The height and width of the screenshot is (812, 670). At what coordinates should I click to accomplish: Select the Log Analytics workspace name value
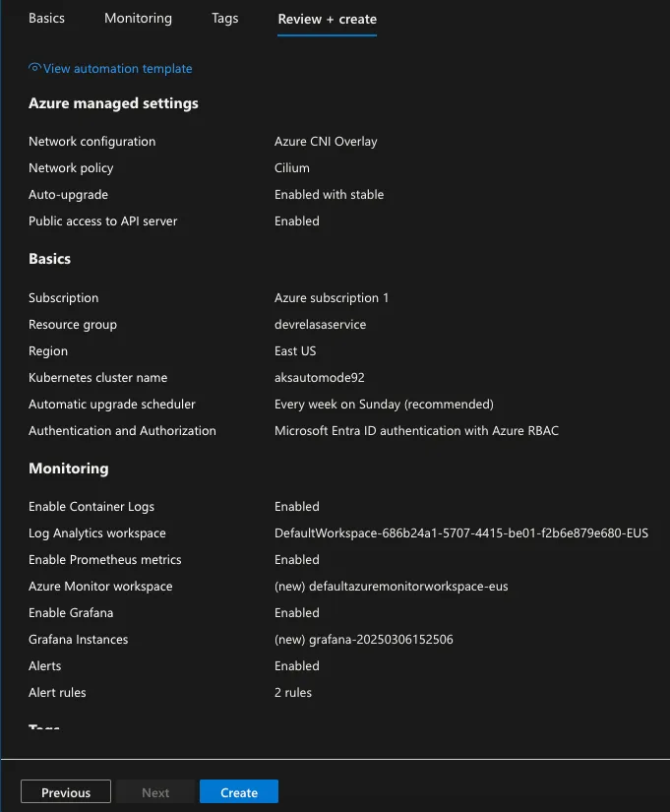(x=461, y=532)
